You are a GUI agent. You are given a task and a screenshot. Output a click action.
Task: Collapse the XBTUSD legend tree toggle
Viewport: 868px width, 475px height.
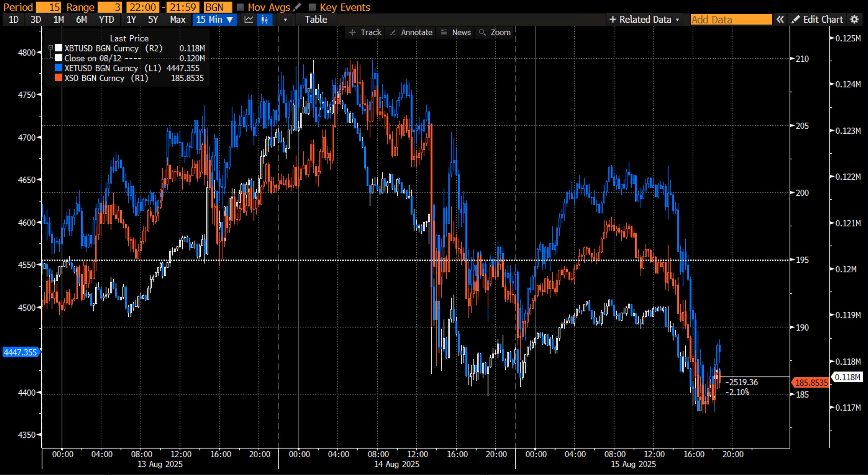[x=51, y=47]
